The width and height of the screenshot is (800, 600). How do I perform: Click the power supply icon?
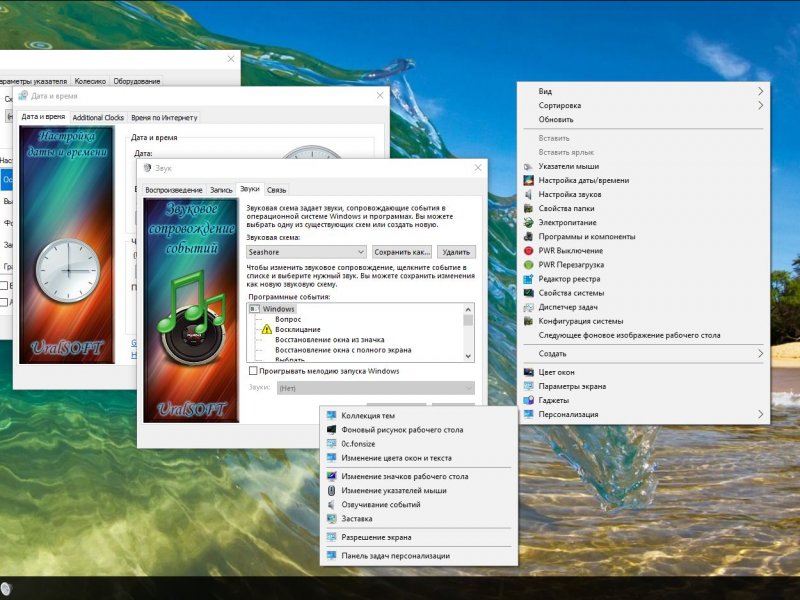529,222
